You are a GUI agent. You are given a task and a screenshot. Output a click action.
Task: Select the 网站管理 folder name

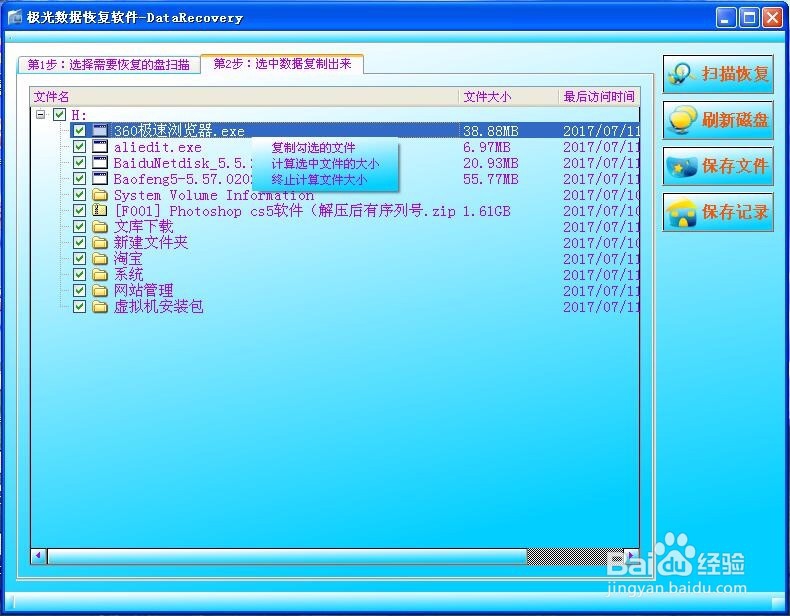143,291
